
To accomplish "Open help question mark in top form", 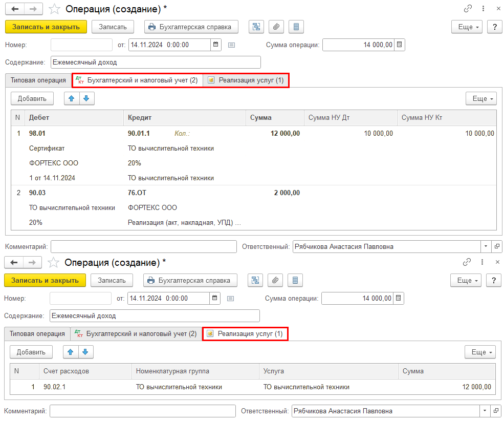I will pyautogui.click(x=495, y=27).
